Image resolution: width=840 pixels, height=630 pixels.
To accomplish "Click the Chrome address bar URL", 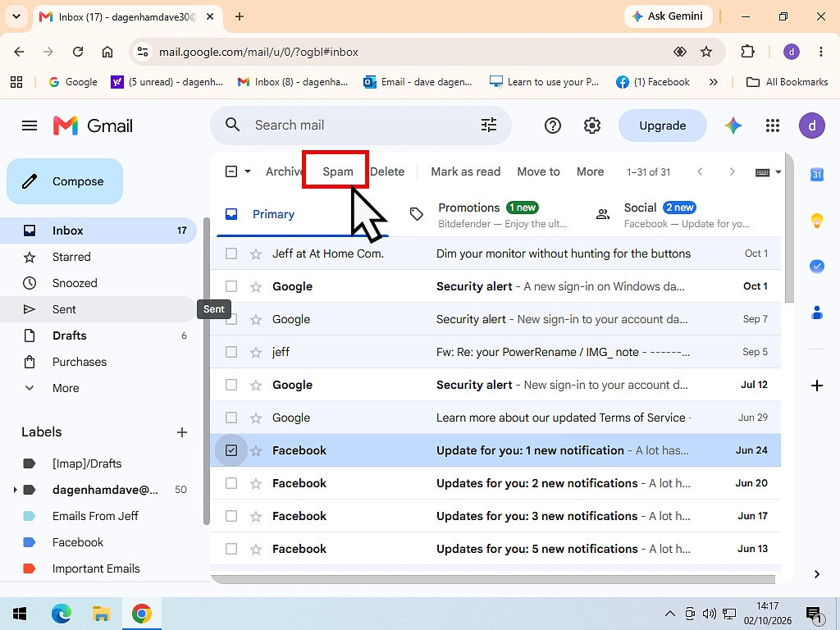I will [258, 52].
